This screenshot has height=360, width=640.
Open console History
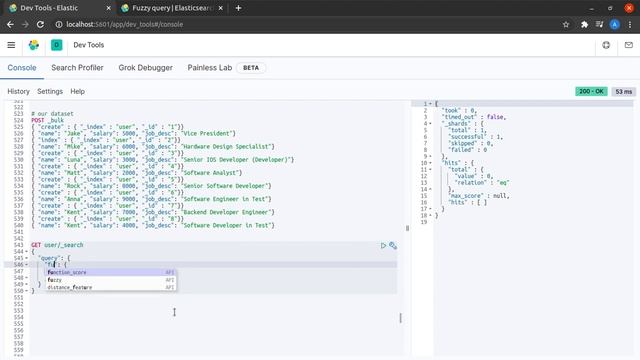pyautogui.click(x=18, y=91)
